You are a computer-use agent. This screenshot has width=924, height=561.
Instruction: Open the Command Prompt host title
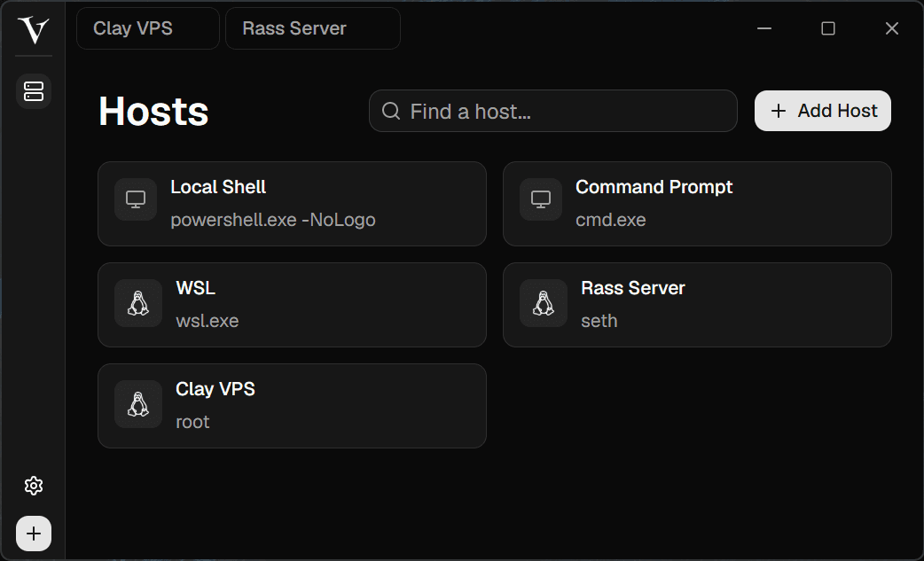[654, 187]
